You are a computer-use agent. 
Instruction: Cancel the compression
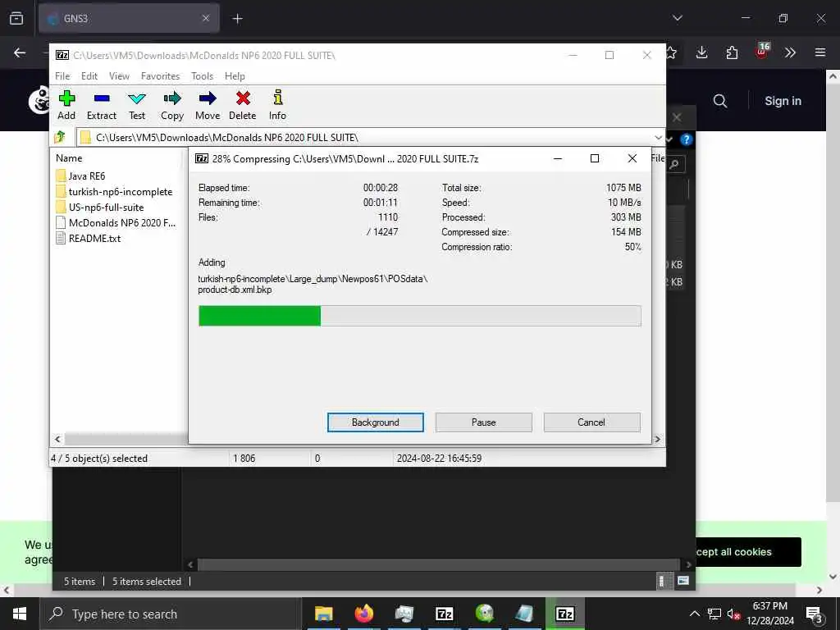[591, 422]
